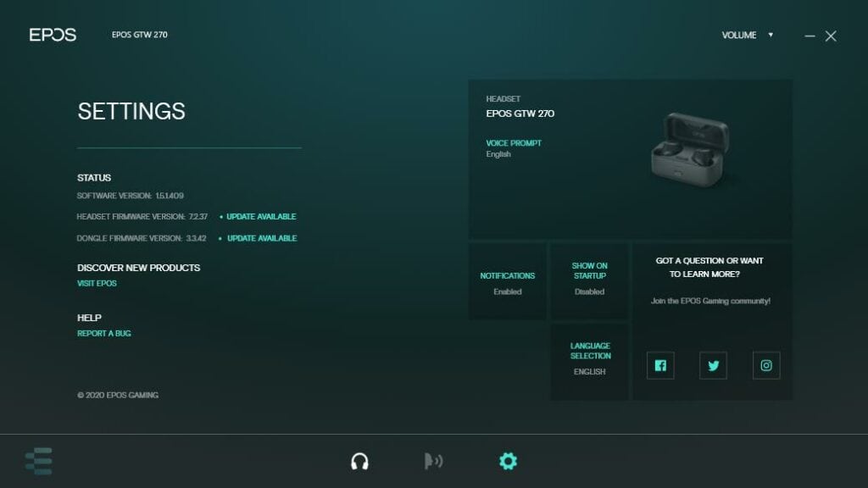Open the EPOS Twitter page icon

click(713, 365)
